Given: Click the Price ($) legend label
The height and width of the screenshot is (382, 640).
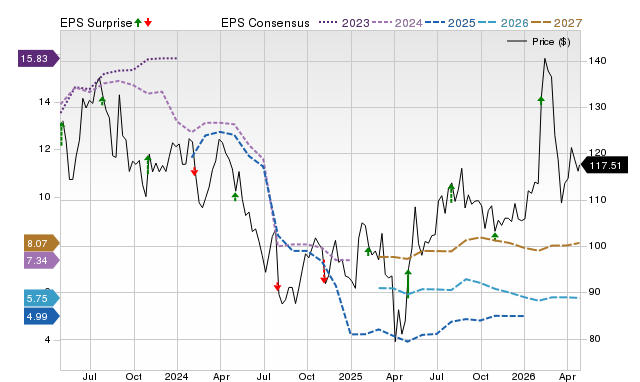Looking at the screenshot, I should pyautogui.click(x=551, y=42).
